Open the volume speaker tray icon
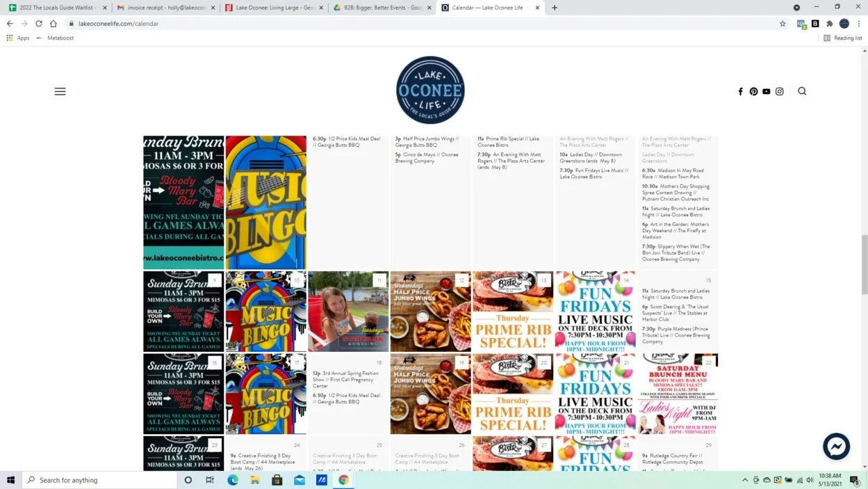868x489 pixels. pos(810,480)
